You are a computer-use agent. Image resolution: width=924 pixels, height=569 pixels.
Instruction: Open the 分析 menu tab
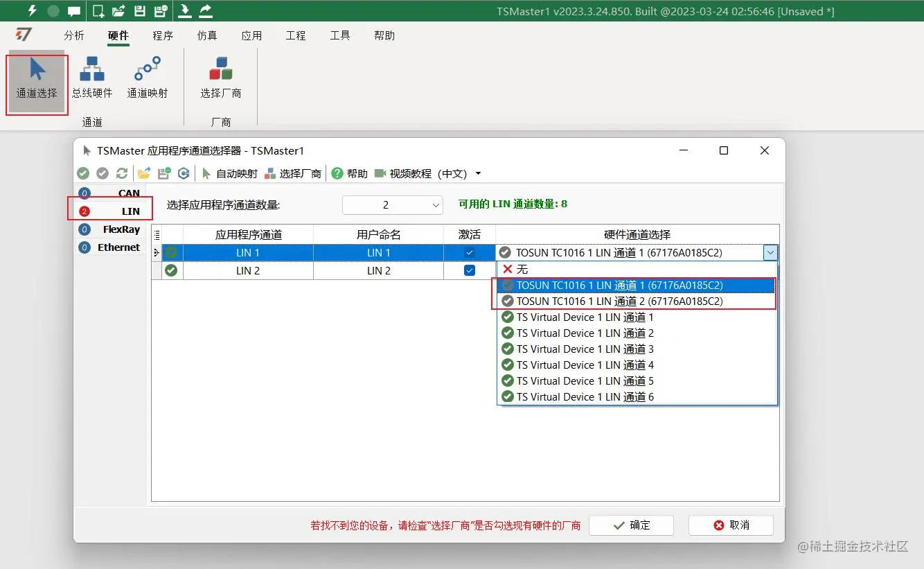(x=74, y=35)
